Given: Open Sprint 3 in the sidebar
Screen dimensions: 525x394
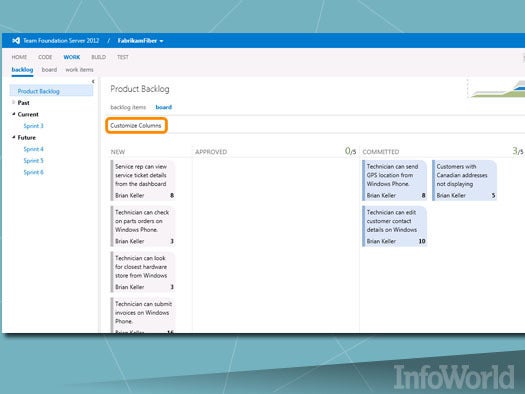Looking at the screenshot, I should (33, 126).
